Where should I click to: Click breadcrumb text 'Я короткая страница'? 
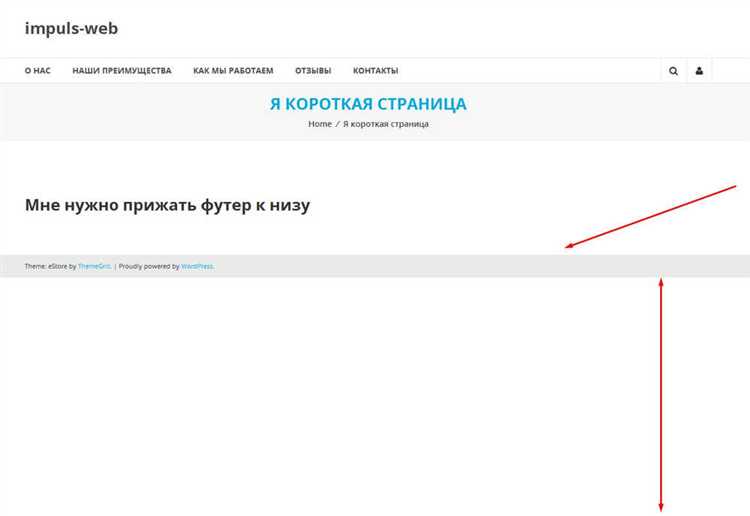pos(386,124)
